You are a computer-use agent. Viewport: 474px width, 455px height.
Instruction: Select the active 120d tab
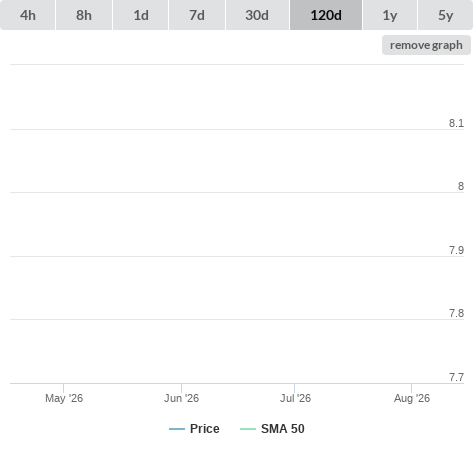pyautogui.click(x=326, y=15)
